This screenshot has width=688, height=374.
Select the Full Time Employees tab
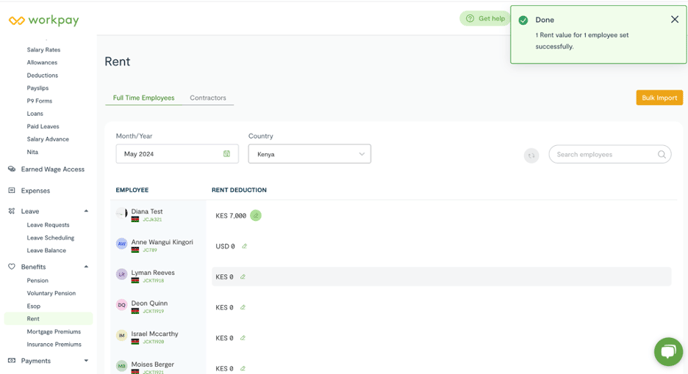(143, 98)
